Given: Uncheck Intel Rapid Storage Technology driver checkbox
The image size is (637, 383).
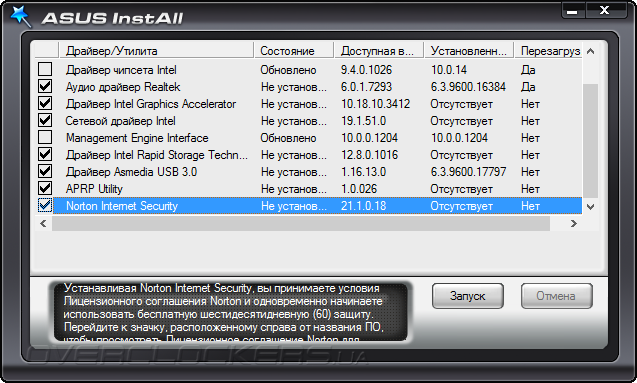Looking at the screenshot, I should click(45, 154).
